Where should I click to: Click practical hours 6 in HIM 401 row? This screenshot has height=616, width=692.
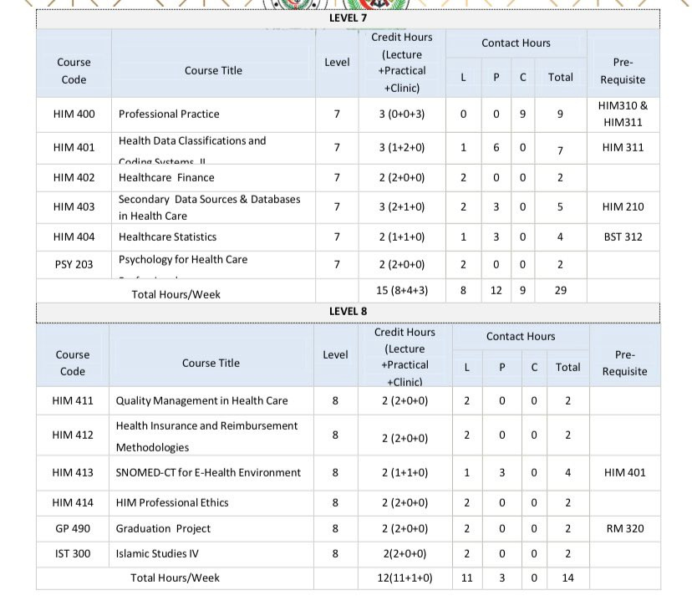point(496,148)
